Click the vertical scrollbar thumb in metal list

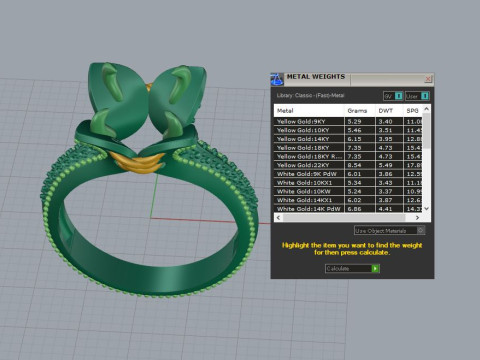[426, 131]
